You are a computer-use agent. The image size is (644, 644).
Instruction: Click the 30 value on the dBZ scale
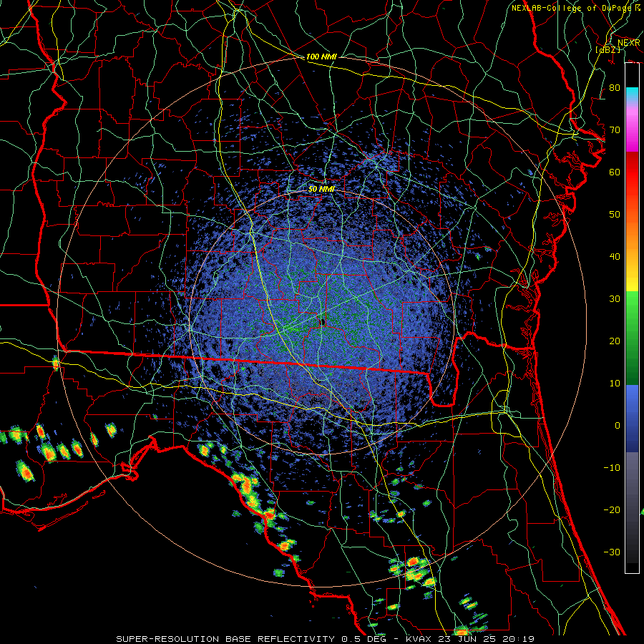point(615,299)
